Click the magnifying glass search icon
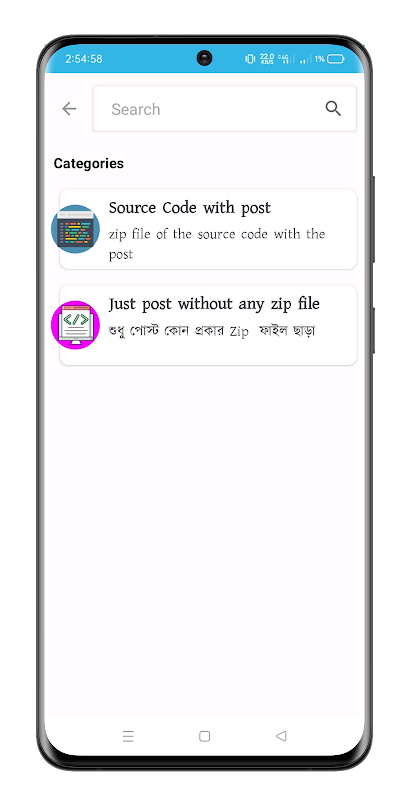 [x=333, y=109]
